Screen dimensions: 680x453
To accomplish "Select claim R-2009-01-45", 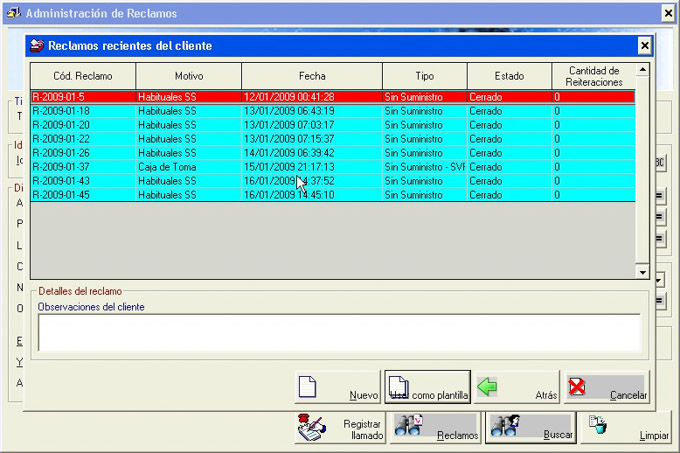I will [x=333, y=195].
